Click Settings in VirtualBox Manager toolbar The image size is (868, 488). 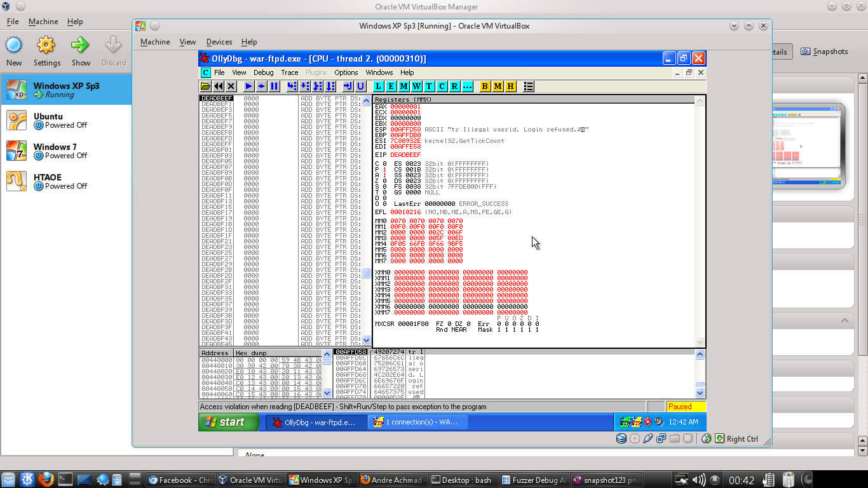(x=47, y=51)
